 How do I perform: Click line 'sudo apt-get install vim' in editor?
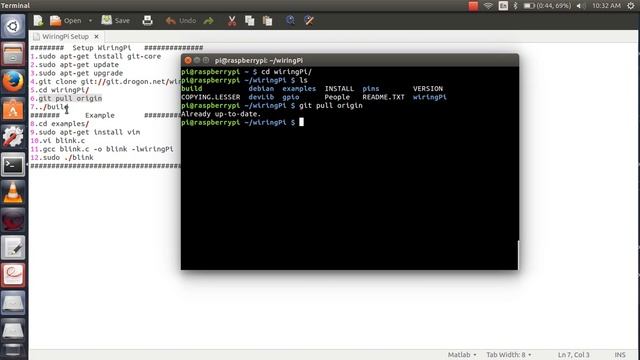click(89, 132)
